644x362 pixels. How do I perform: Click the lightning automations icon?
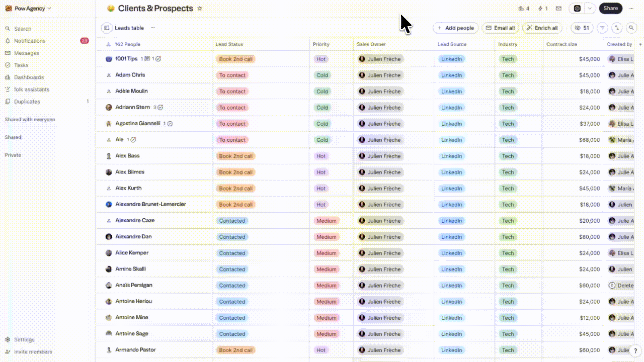543,9
